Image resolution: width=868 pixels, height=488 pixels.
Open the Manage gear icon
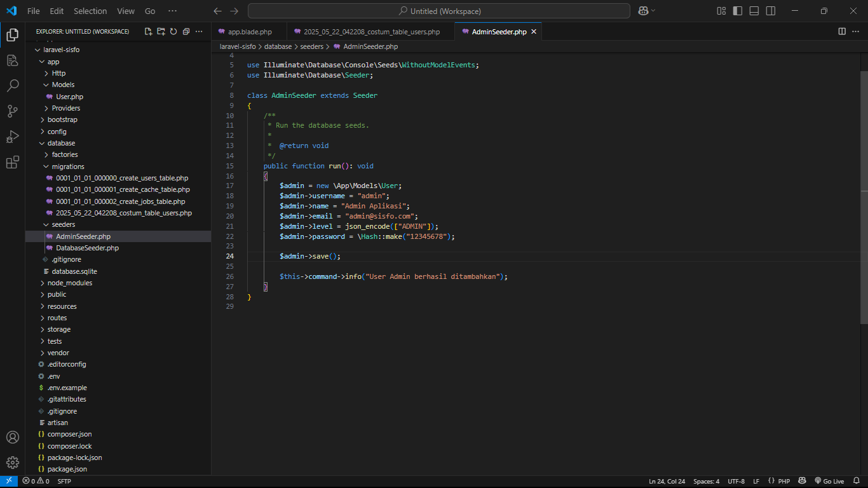point(12,462)
